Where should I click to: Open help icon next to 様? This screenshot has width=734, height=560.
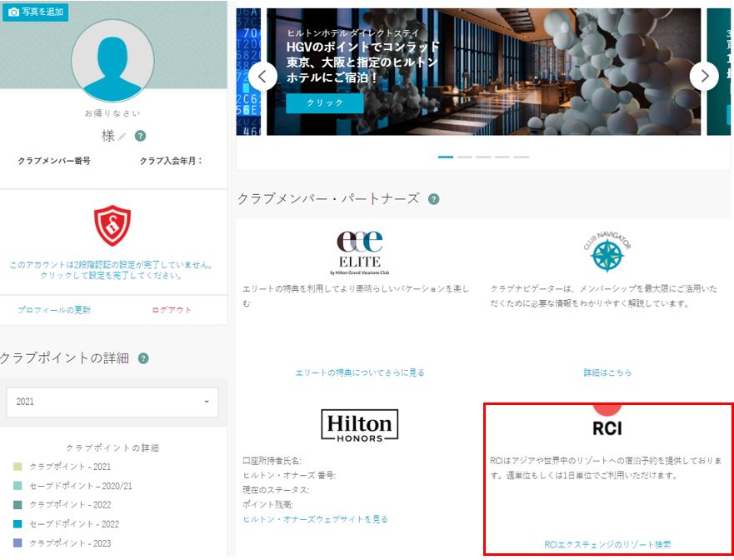pos(140,136)
